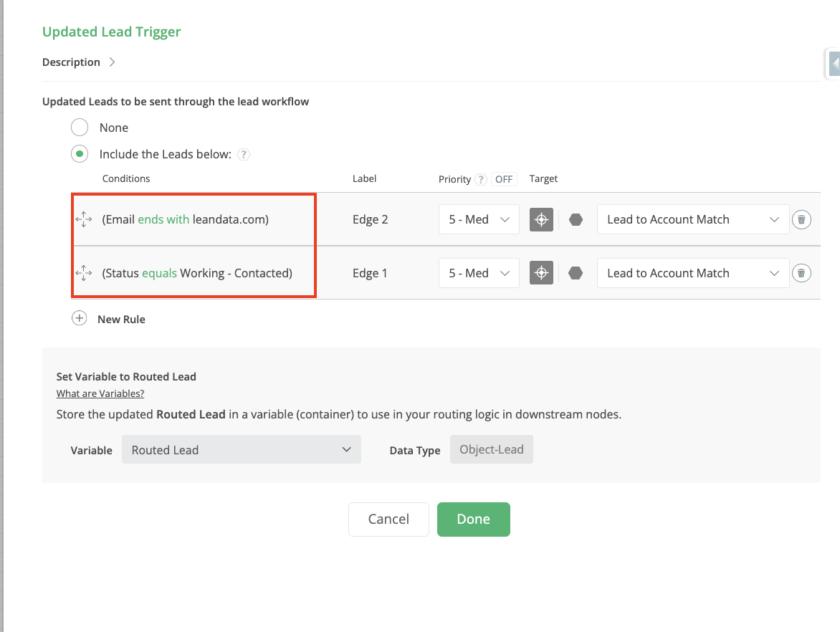Open the Routed Lead variable dropdown
Viewport: 840px width, 632px height.
pyautogui.click(x=241, y=450)
